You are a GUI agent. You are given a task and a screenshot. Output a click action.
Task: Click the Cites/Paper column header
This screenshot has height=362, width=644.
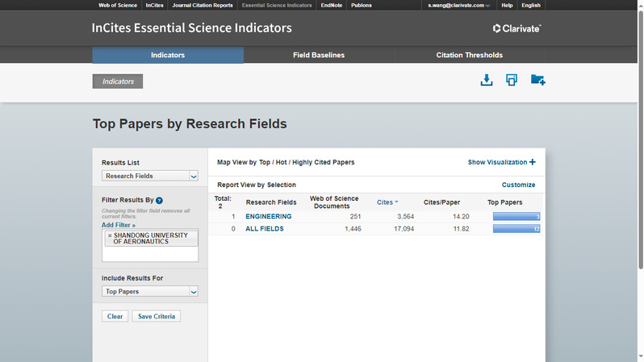(441, 202)
